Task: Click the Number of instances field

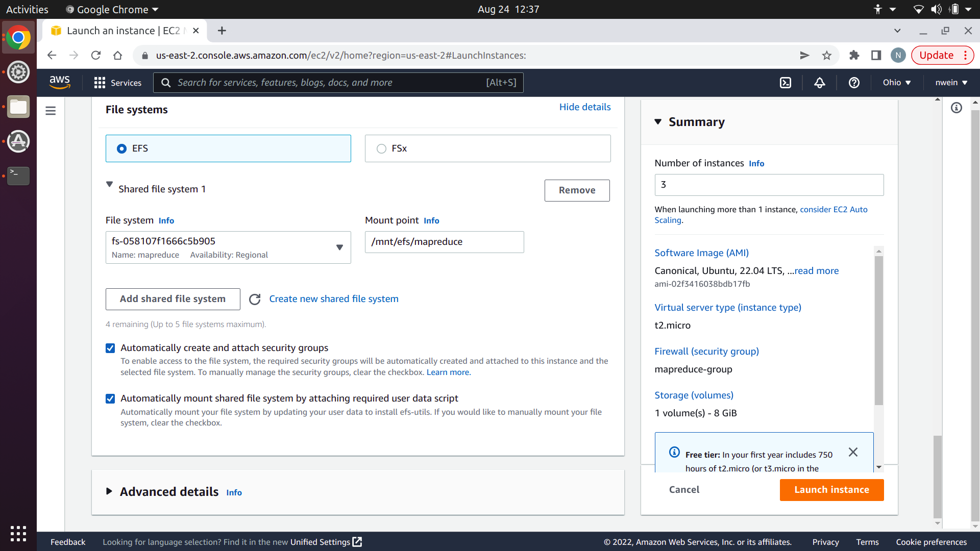Action: pos(769,185)
